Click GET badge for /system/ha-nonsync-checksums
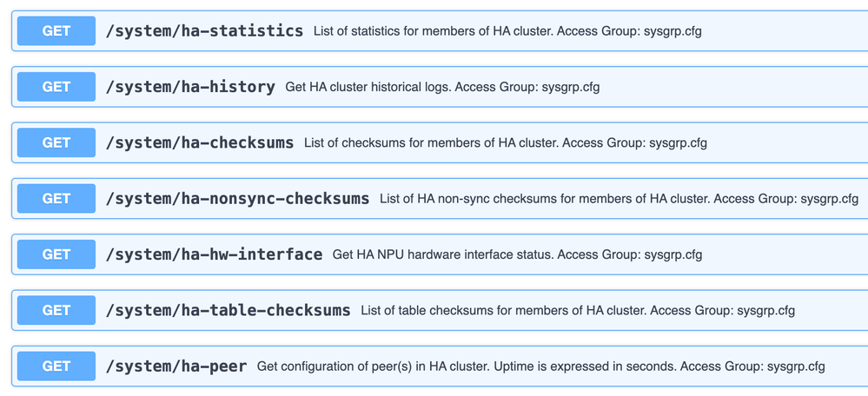868x396 pixels. click(x=56, y=199)
